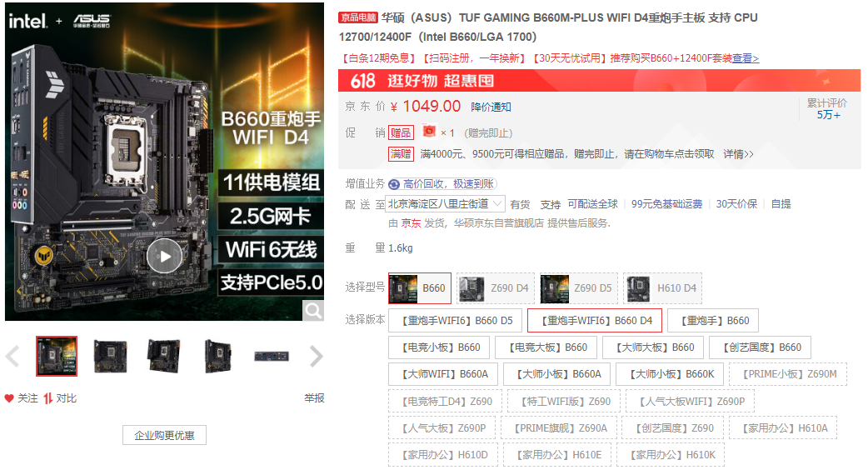Open the magnifier zoom icon on the product image
The width and height of the screenshot is (868, 470).
click(313, 311)
